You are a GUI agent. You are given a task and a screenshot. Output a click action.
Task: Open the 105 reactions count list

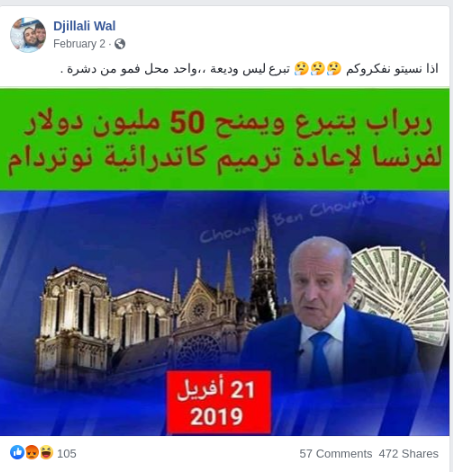tap(67, 454)
